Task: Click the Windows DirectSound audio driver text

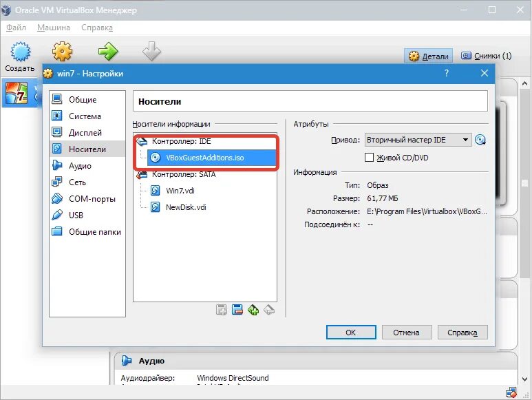Action: 233,378
